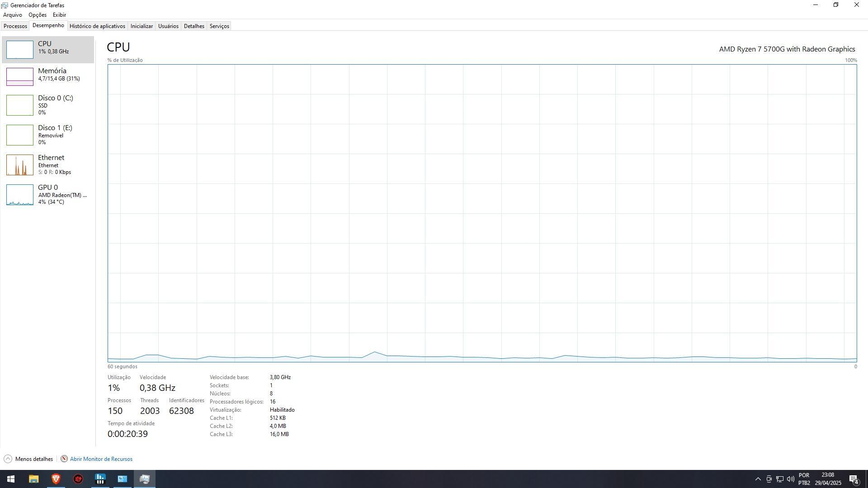
Task: Open the red circular app on taskbar
Action: coord(78,479)
